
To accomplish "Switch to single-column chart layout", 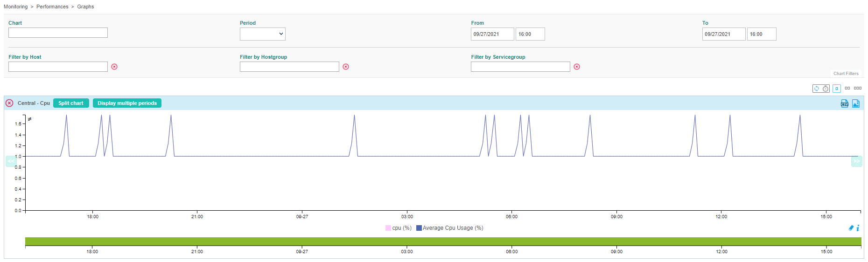I will click(837, 89).
